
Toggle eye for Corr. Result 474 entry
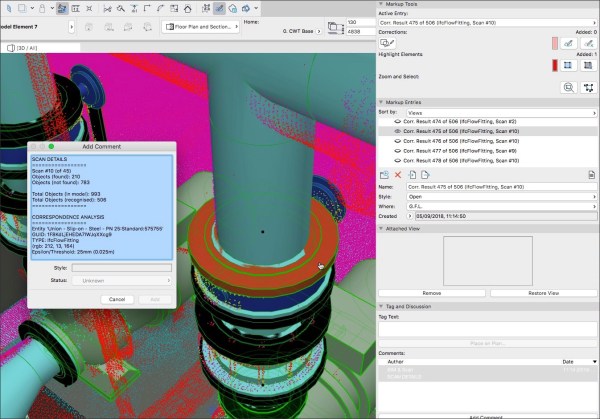click(x=399, y=120)
